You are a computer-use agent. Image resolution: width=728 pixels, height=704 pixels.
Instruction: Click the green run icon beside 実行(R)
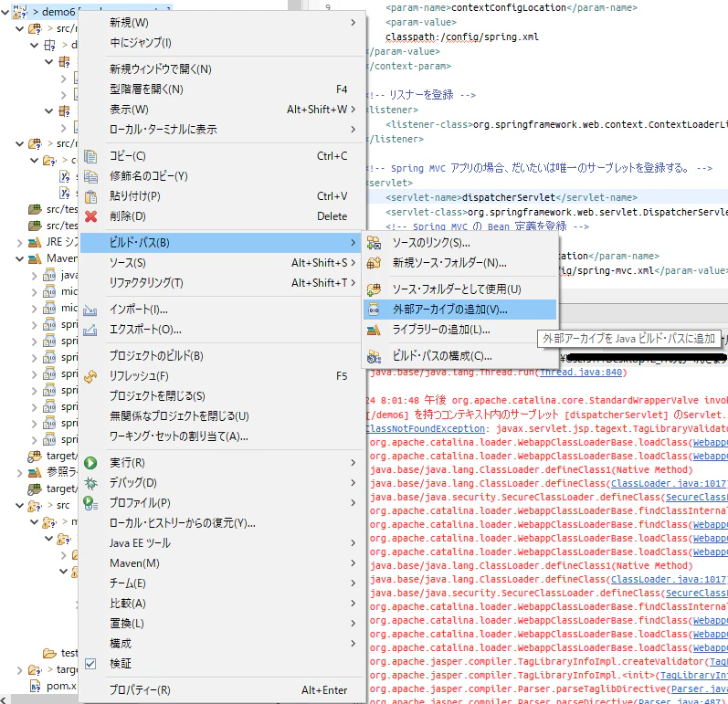(90, 463)
